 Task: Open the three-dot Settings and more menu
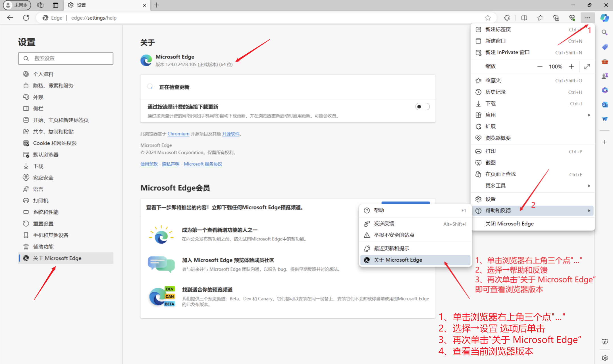[x=588, y=18]
